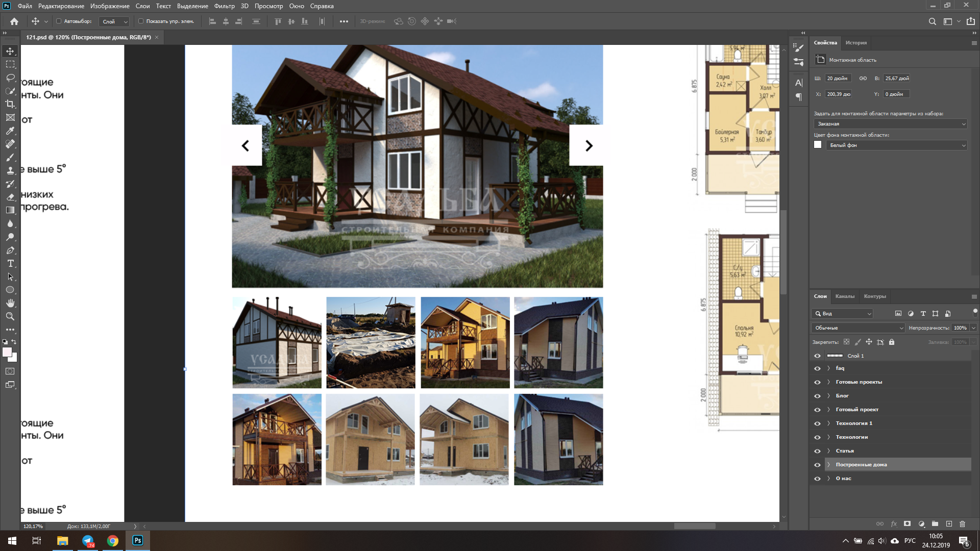Select the Move tool in the toolbox
The height and width of the screenshot is (551, 980).
point(10,51)
